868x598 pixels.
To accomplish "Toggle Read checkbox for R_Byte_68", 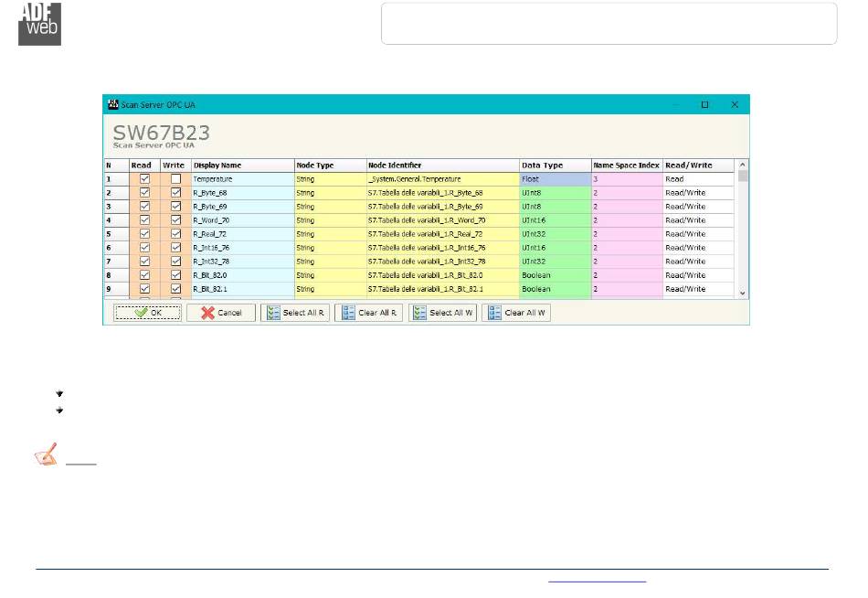I will tap(144, 193).
